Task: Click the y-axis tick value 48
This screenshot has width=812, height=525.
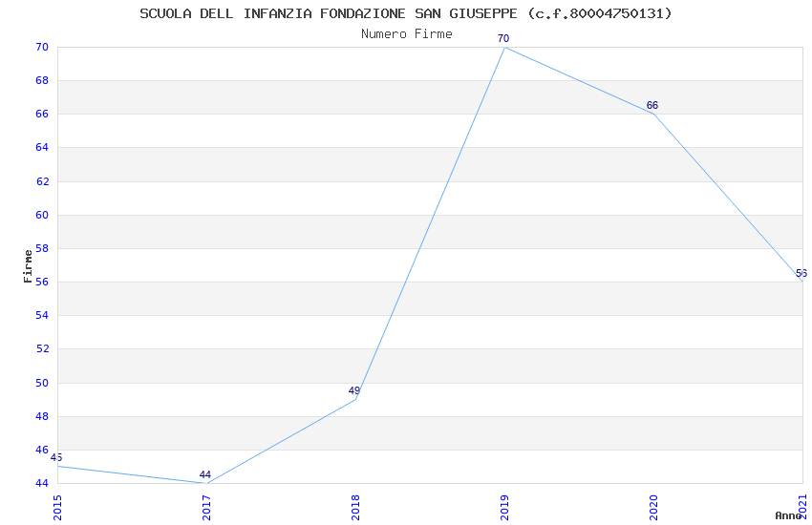Action: [x=42, y=416]
